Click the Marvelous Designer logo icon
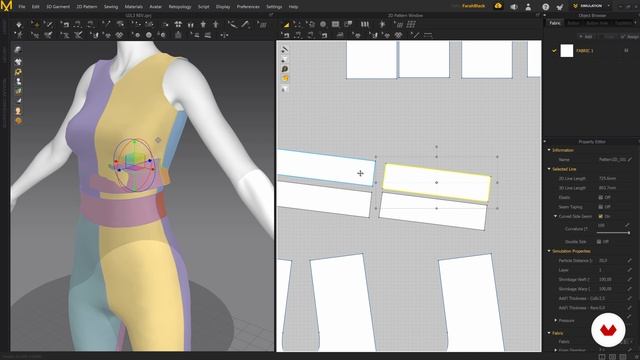The height and width of the screenshot is (360, 640). [7, 6]
